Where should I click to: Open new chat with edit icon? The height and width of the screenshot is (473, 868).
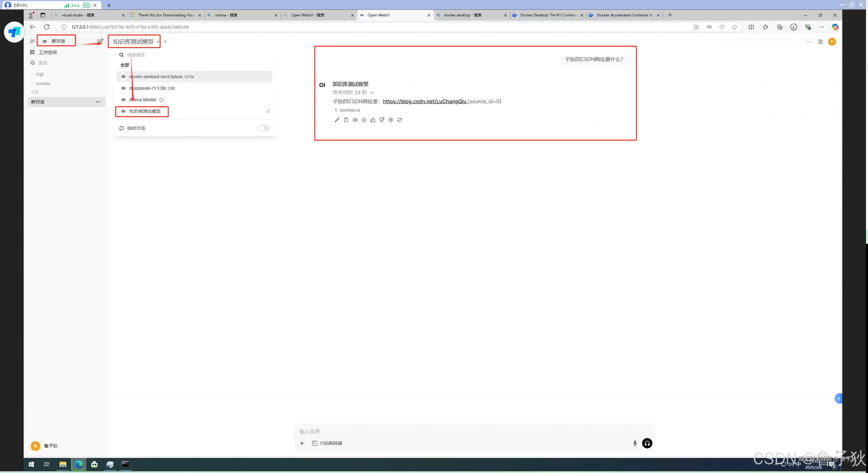pyautogui.click(x=100, y=42)
